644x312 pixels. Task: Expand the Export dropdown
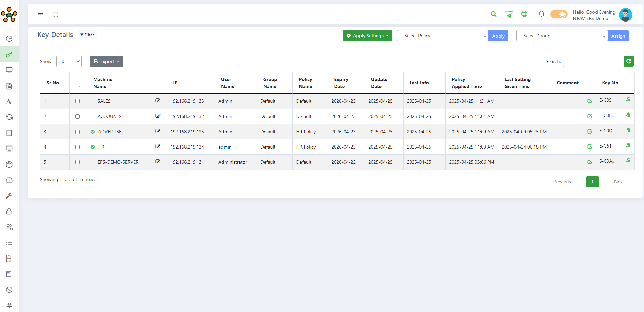point(106,61)
